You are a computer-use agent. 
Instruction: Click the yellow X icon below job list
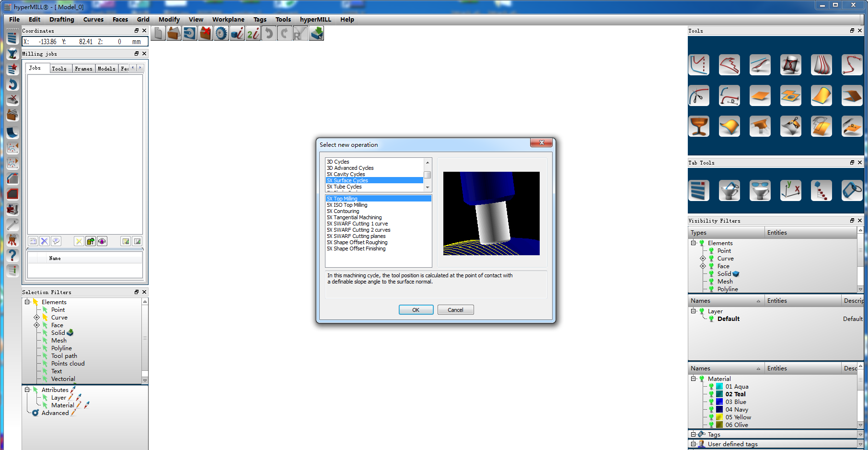click(79, 241)
